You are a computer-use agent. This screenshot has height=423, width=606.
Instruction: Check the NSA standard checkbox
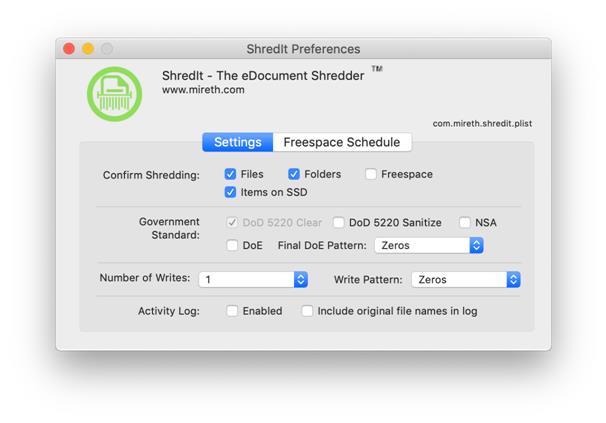465,222
